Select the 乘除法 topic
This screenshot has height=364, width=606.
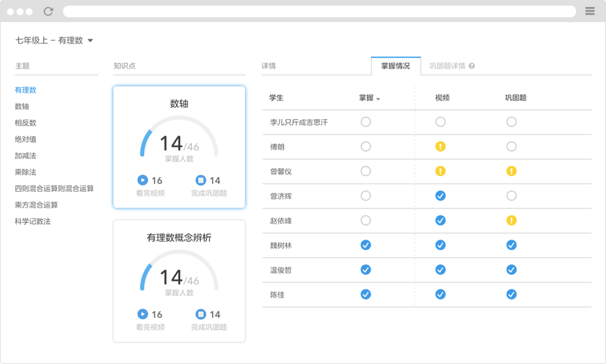pyautogui.click(x=26, y=172)
